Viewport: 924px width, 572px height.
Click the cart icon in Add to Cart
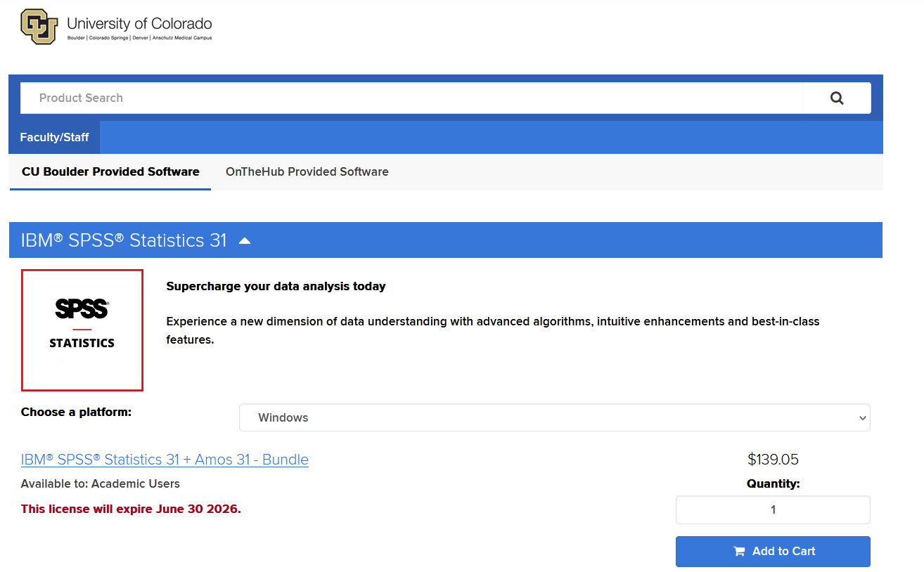(739, 552)
